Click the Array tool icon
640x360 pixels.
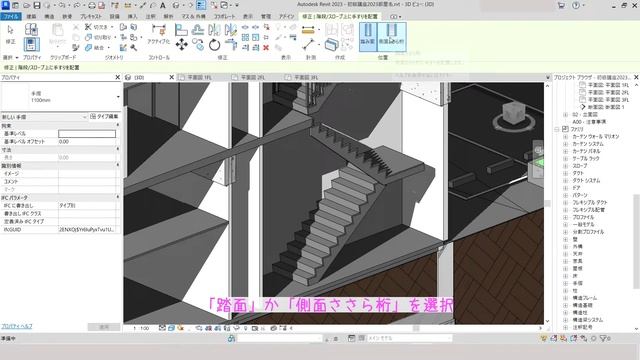tap(245, 38)
